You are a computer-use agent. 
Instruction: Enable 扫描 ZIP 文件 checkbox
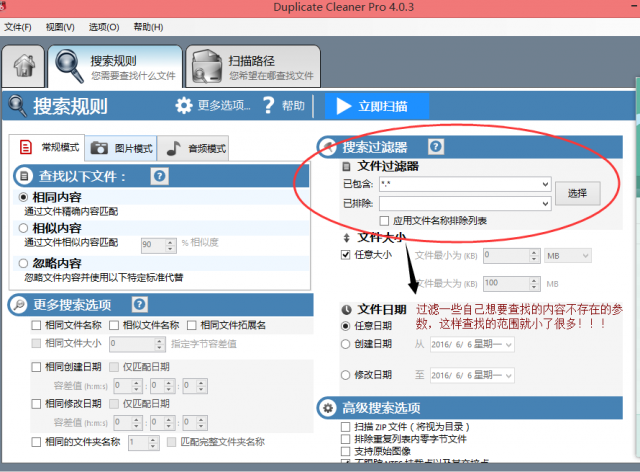point(345,427)
